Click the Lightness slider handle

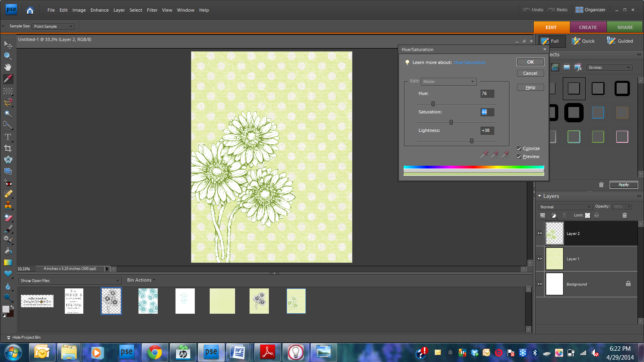point(471,141)
